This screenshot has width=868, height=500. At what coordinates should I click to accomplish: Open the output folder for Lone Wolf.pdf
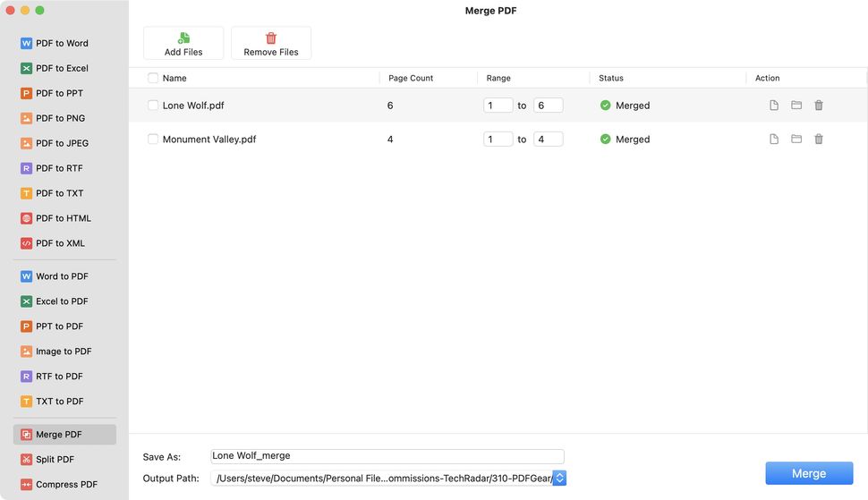point(796,106)
